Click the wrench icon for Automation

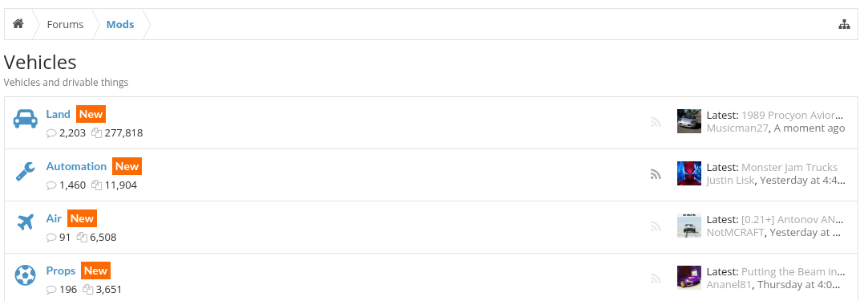(x=26, y=171)
